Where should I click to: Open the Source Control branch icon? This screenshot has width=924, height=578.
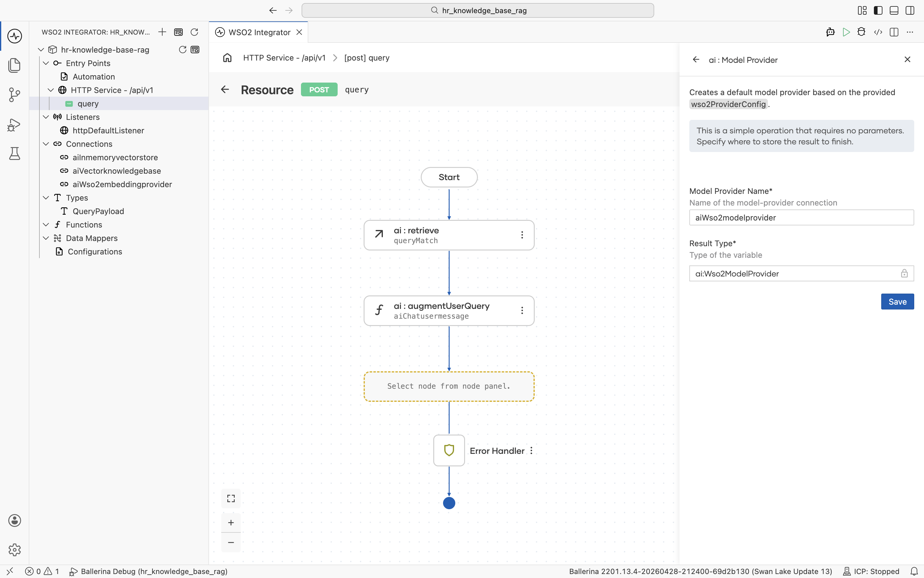point(14,95)
